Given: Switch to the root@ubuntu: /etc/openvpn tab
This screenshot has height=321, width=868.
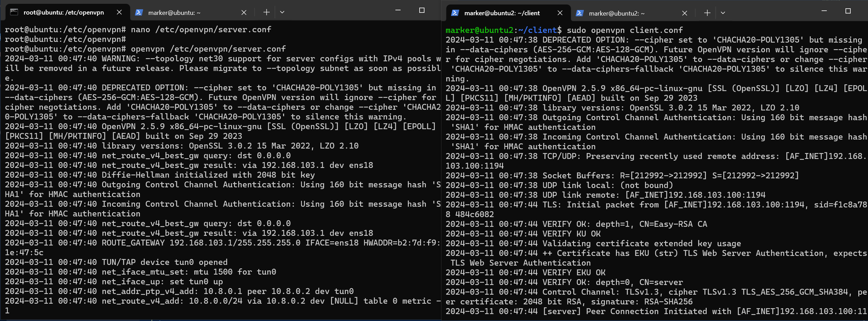Looking at the screenshot, I should (x=64, y=12).
